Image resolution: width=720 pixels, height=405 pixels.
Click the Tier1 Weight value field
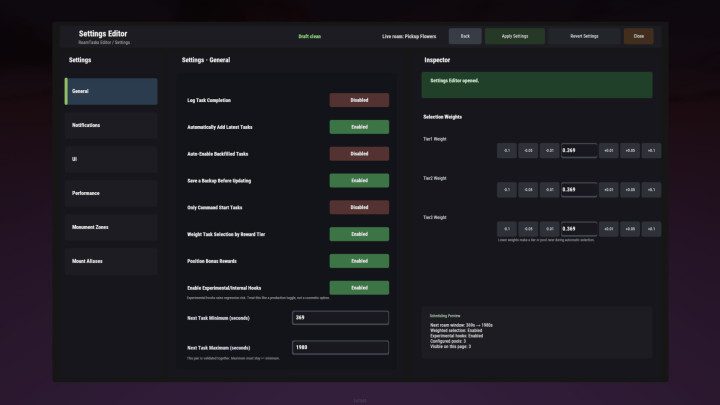(x=579, y=151)
